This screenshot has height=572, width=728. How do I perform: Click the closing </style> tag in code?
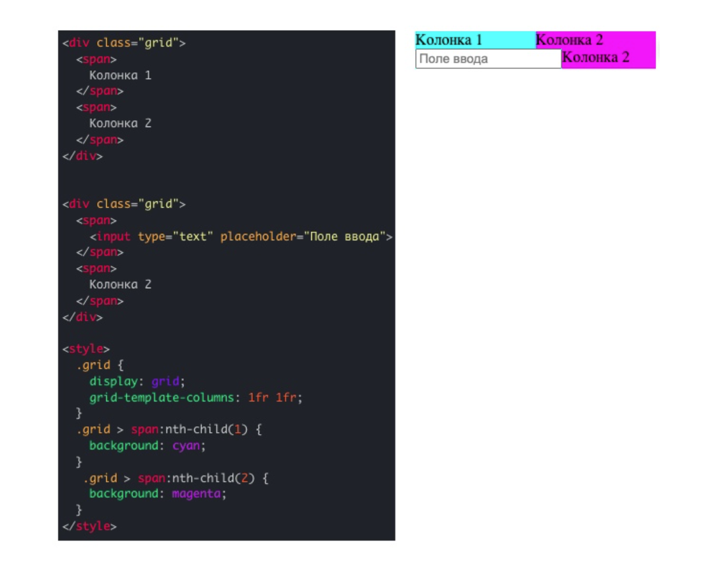[x=89, y=526]
